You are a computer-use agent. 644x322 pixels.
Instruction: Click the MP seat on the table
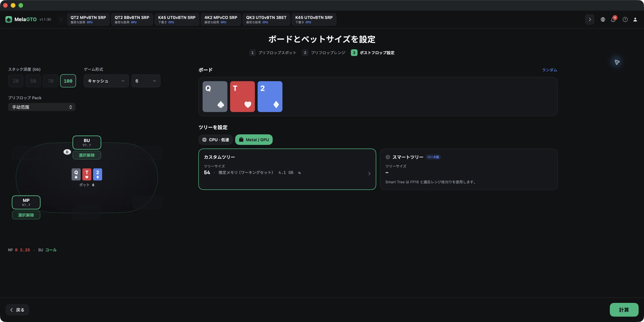[x=26, y=202]
